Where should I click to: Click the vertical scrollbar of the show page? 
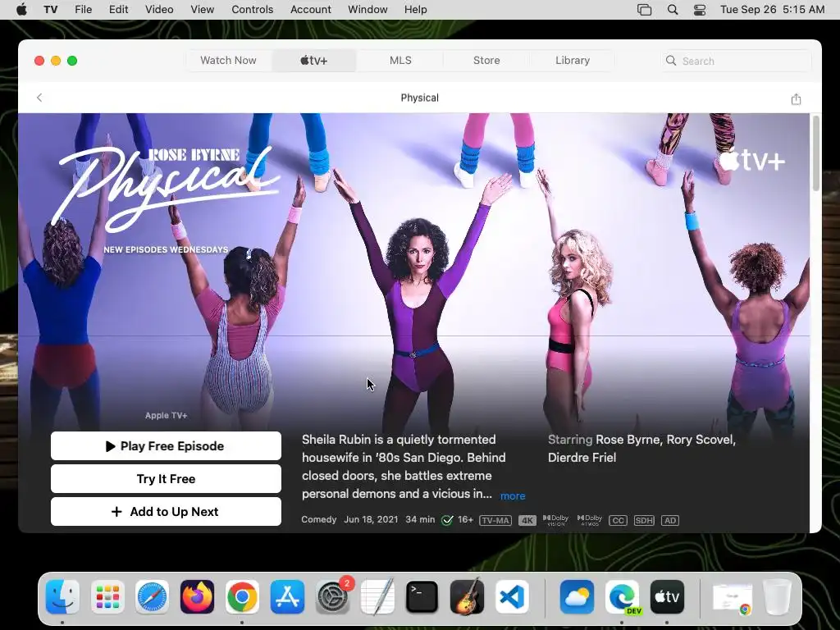[815, 153]
